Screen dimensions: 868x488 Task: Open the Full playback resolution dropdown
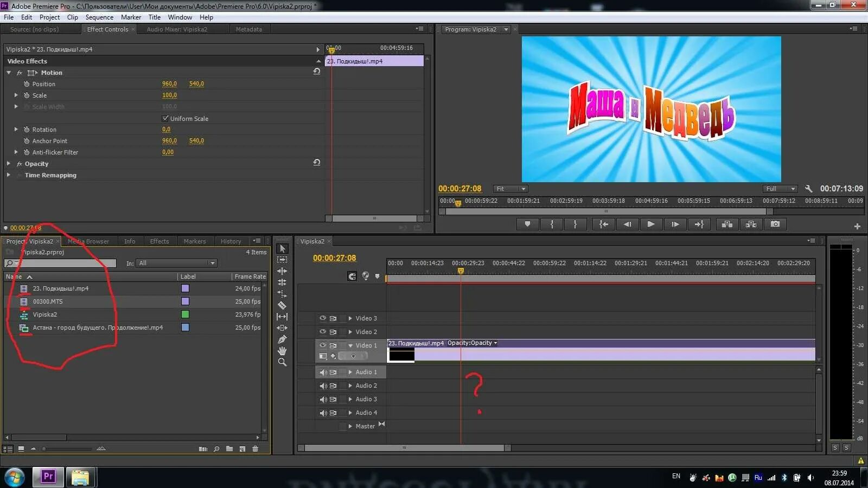[780, 189]
